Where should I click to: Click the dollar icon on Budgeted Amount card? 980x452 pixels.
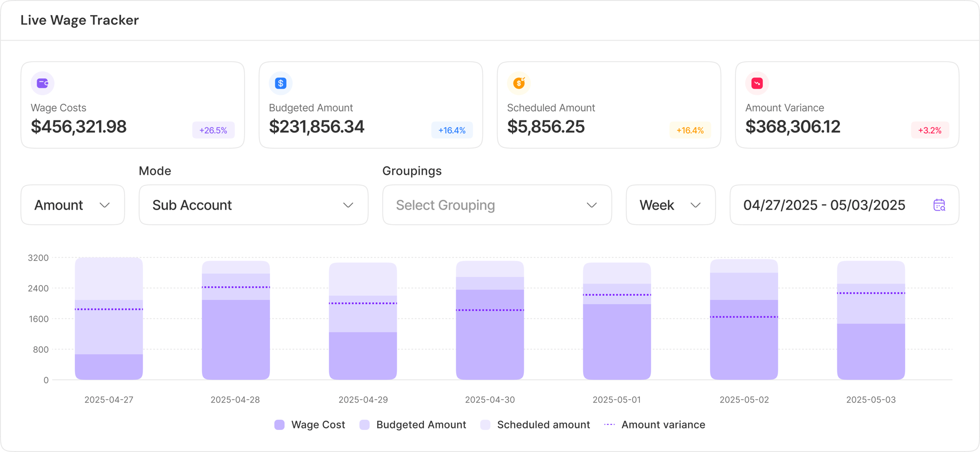click(280, 83)
